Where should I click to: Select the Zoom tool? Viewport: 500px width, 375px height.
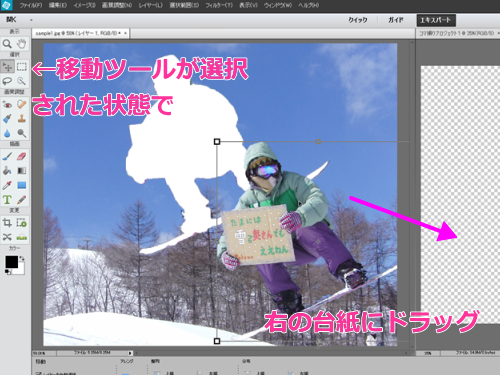tap(7, 44)
